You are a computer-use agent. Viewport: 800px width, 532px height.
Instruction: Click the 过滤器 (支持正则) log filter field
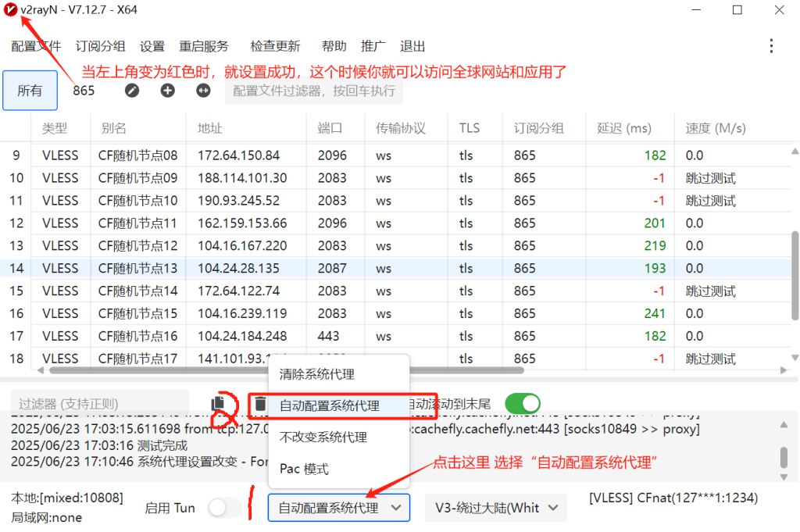(x=100, y=404)
